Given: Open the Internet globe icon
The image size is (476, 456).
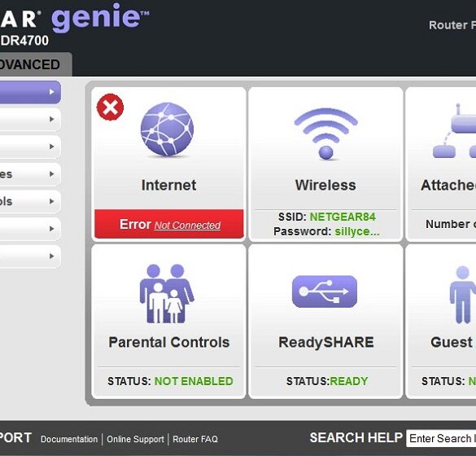Looking at the screenshot, I should coord(167,129).
